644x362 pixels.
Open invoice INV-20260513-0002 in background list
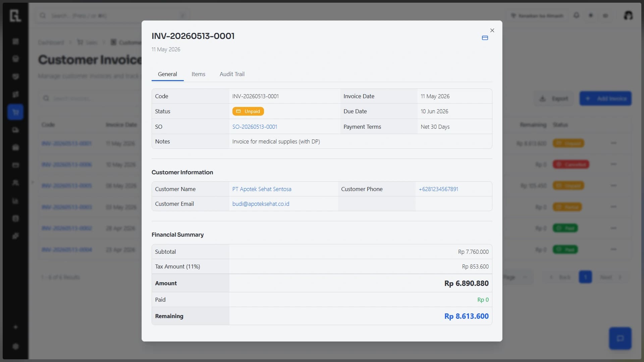66,228
